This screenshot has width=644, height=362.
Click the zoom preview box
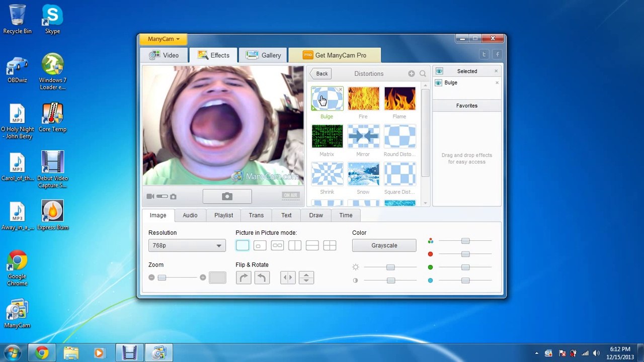217,278
